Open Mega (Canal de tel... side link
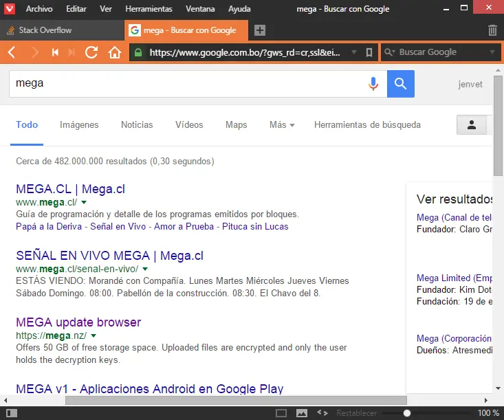Image resolution: width=504 pixels, height=420 pixels. (454, 217)
